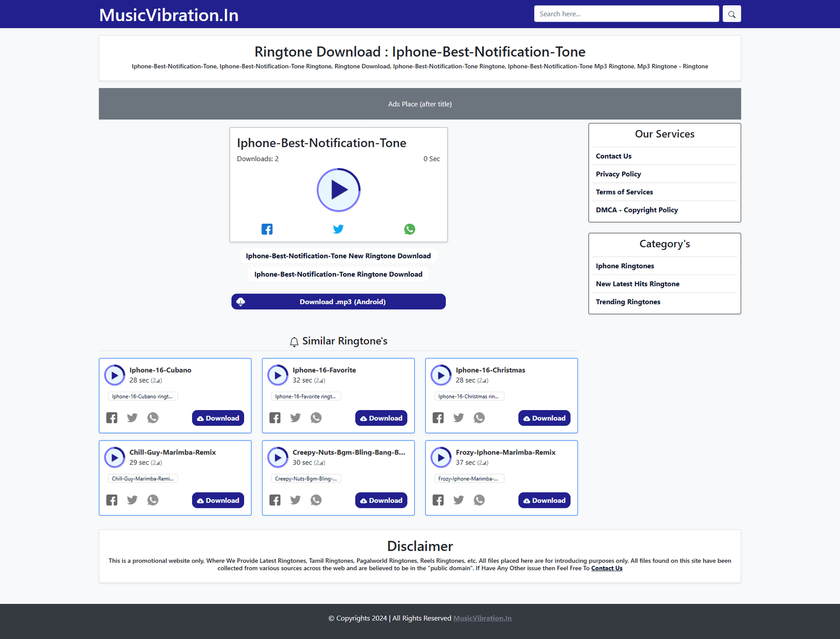
Task: Open the Trending Ringtones category
Action: [628, 302]
